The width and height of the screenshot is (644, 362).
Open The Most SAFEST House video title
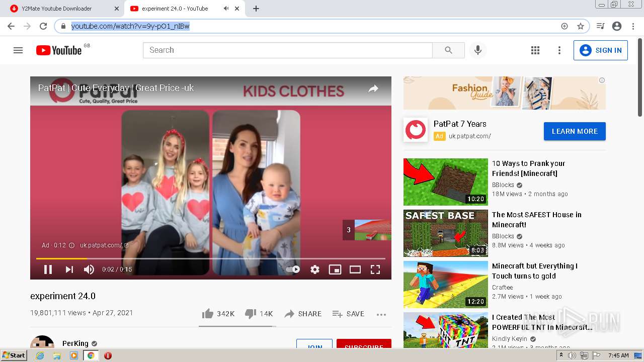[x=537, y=220]
